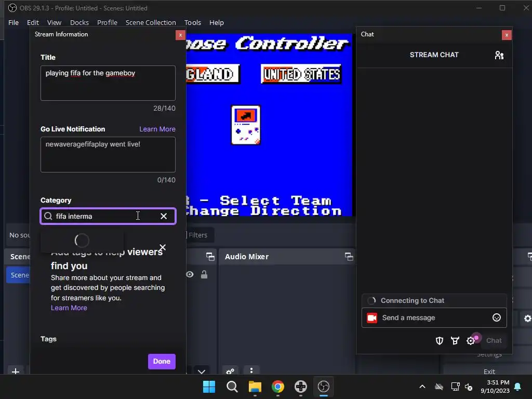Open the emoji picker in chat input
This screenshot has width=532, height=399.
point(496,317)
